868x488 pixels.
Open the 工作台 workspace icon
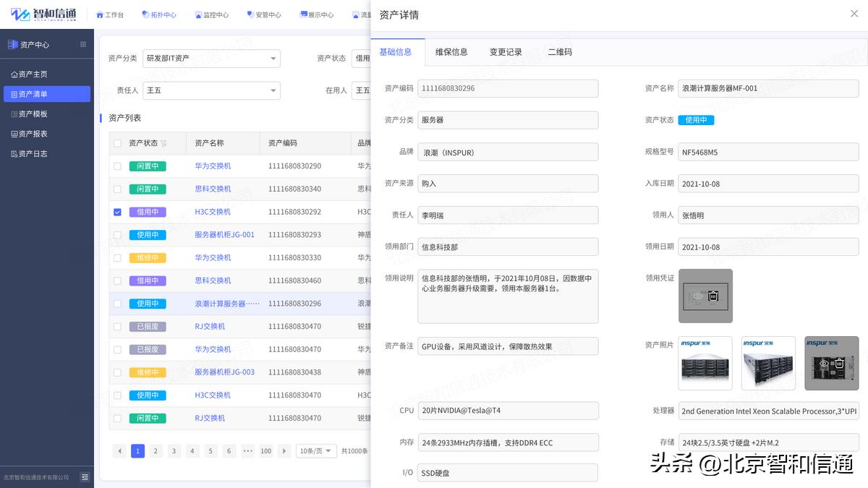coord(110,14)
